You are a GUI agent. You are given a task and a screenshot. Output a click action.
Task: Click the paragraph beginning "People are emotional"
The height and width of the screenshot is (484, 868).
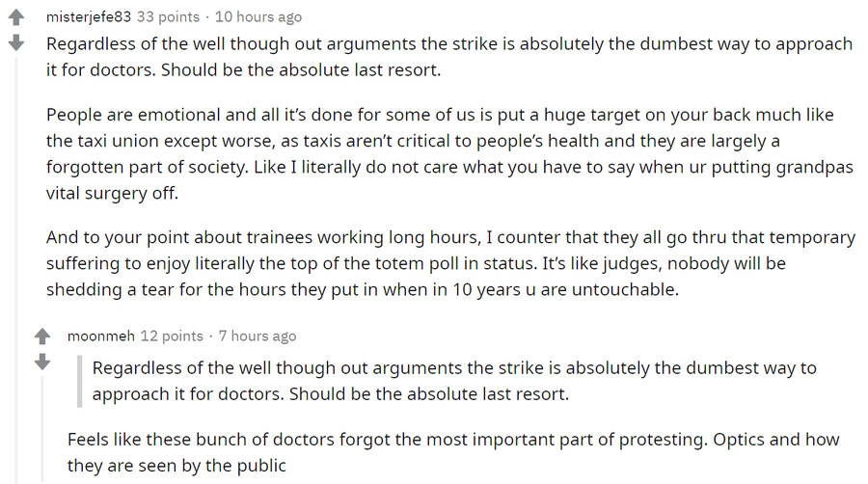pos(440,153)
